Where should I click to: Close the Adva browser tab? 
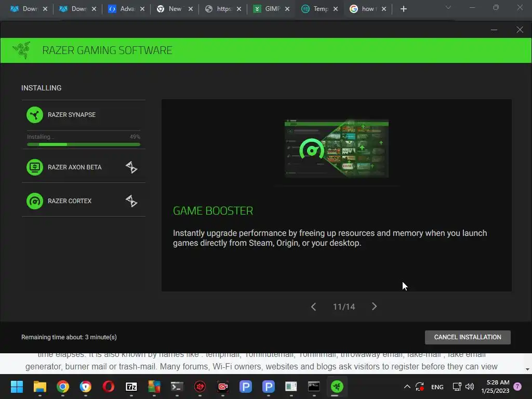(x=142, y=9)
